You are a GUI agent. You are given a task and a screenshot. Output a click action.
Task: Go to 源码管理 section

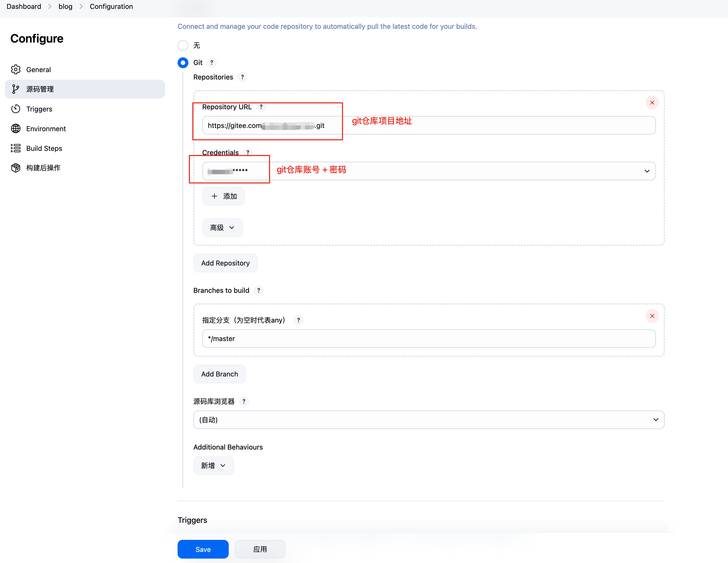85,89
